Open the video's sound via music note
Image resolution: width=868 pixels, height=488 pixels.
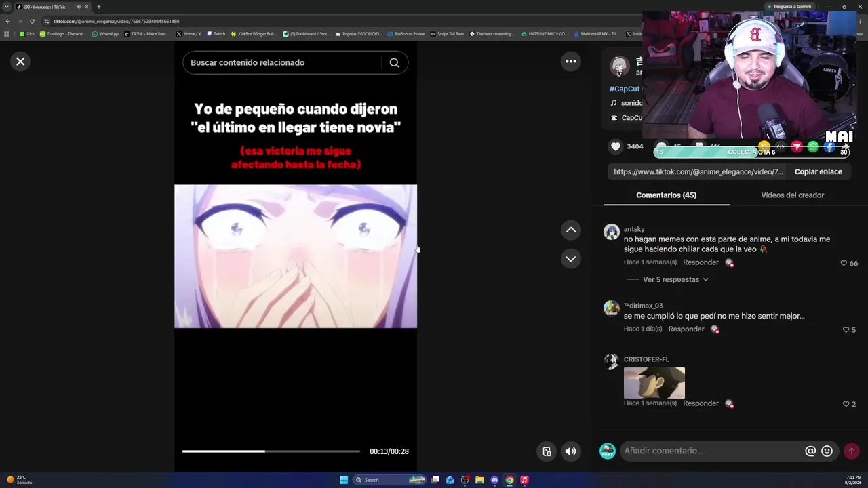pyautogui.click(x=614, y=103)
